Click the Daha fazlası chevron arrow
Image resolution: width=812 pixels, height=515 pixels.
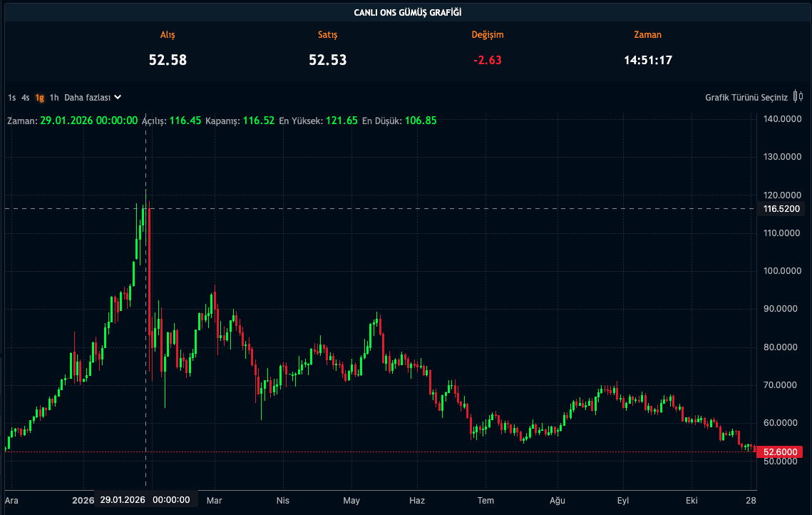click(118, 97)
